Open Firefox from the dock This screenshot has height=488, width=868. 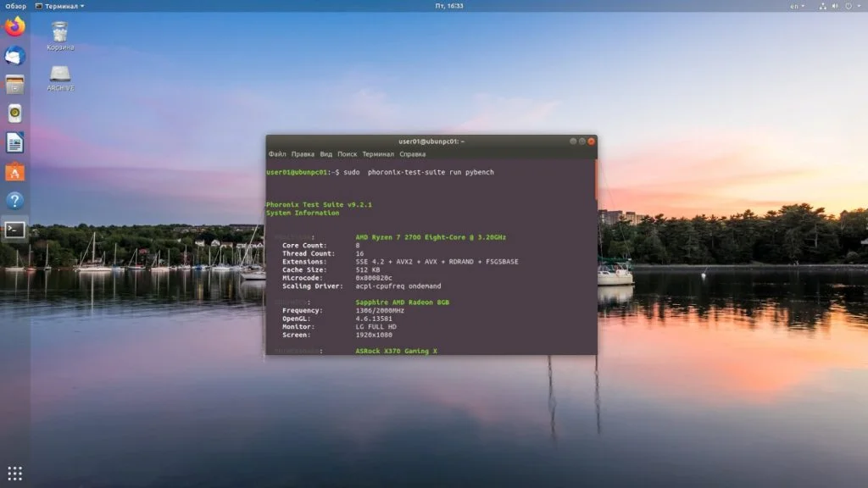pos(15,26)
